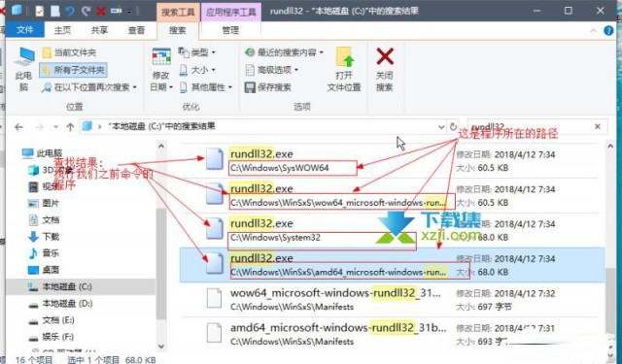Click the Undo icon in quick access toolbar
The image size is (622, 364).
coord(70,11)
